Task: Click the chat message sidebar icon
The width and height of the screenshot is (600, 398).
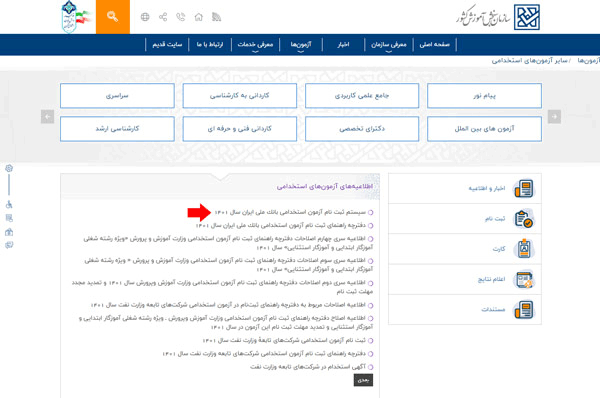Action: click(9, 245)
